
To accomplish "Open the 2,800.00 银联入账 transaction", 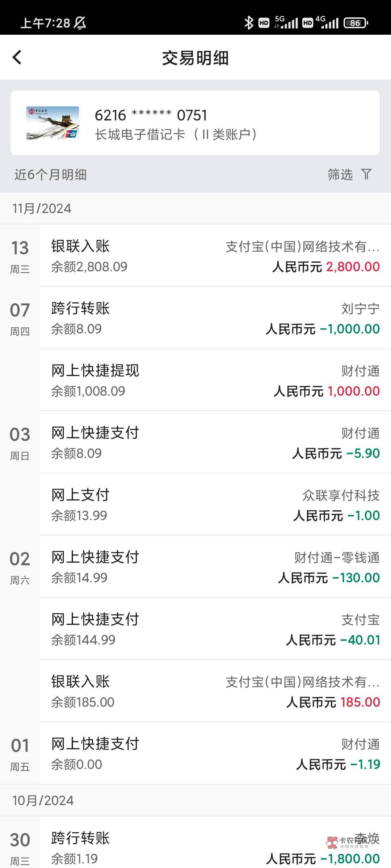I will (x=215, y=256).
